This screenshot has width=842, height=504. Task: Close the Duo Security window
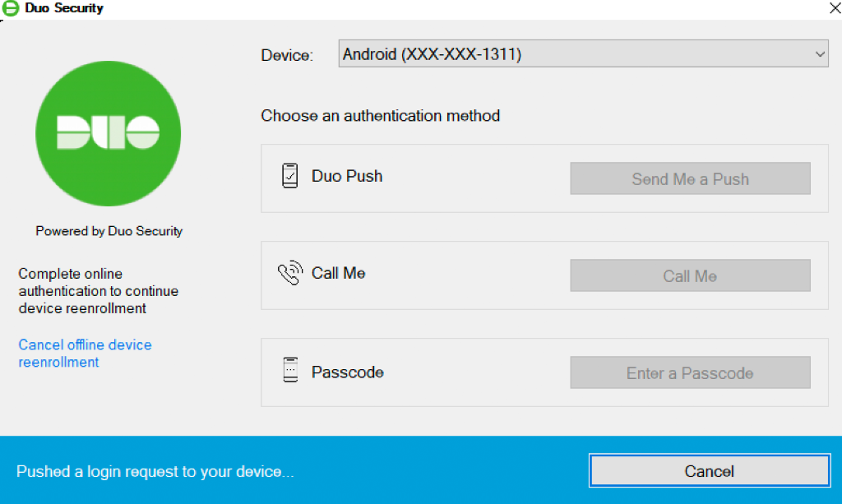coord(832,9)
